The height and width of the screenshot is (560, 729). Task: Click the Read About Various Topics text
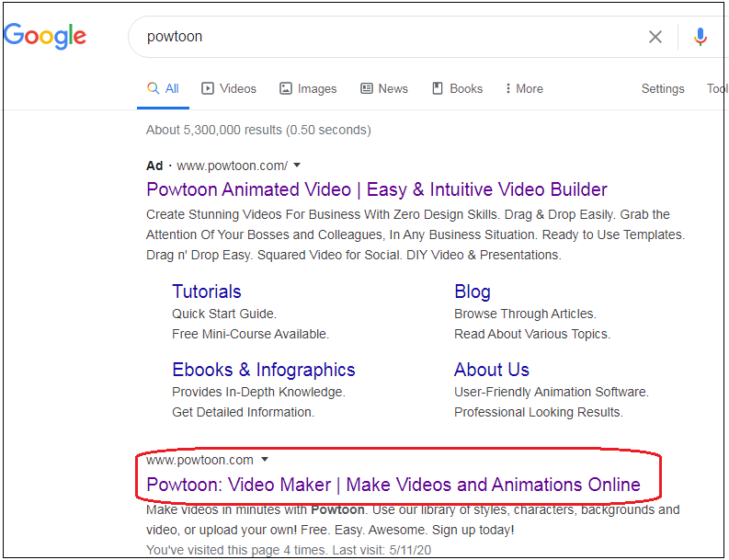pyautogui.click(x=532, y=334)
